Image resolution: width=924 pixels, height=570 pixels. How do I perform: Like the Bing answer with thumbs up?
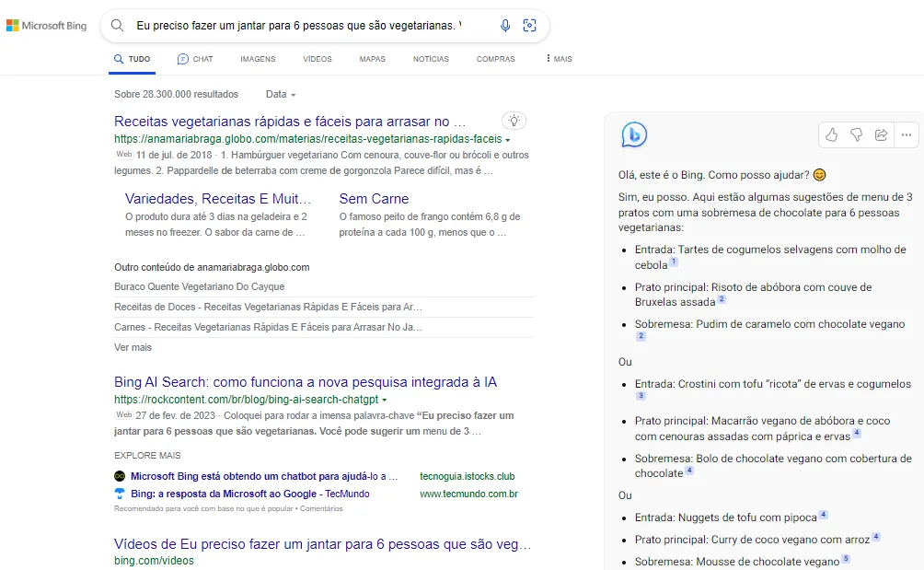point(831,135)
